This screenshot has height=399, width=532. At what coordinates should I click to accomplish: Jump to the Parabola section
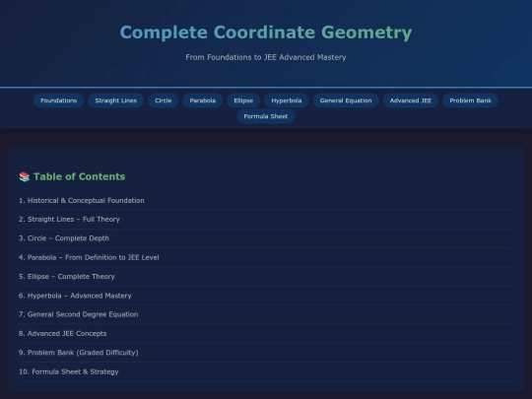point(203,100)
